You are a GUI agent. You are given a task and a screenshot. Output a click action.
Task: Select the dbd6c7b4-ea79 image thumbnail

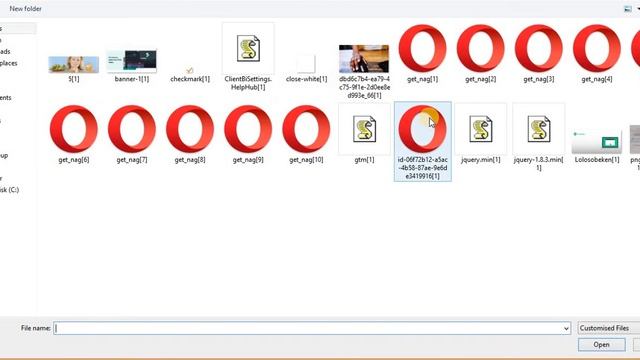tap(364, 59)
